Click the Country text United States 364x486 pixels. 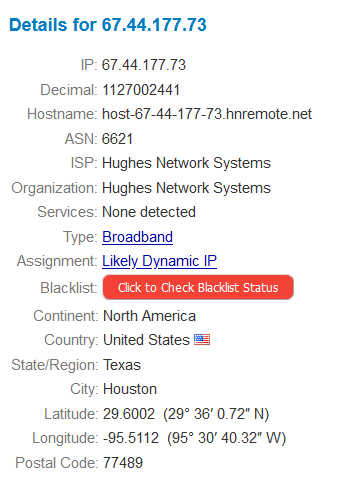point(146,340)
